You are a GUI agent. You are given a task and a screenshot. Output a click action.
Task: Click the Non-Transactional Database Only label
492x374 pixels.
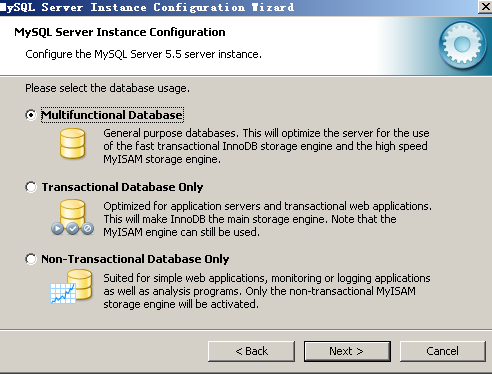point(135,259)
